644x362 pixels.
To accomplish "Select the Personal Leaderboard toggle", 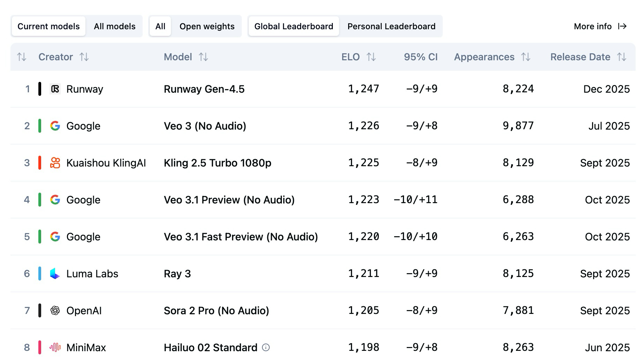I will click(x=391, y=26).
